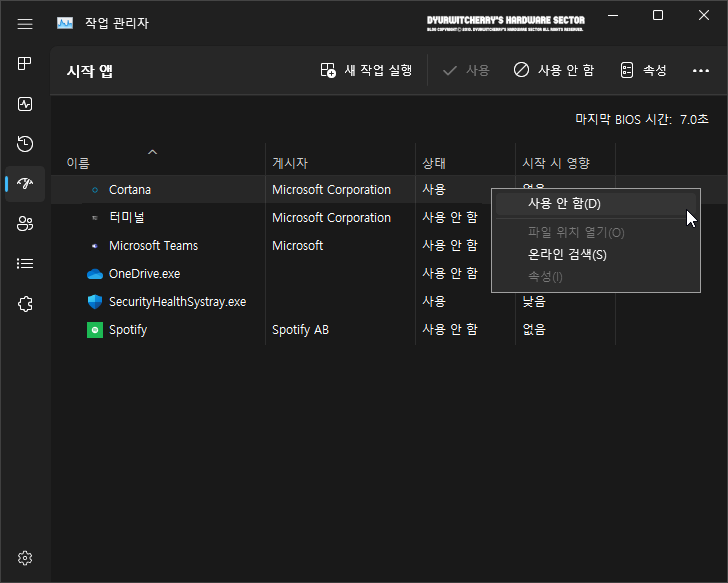Select the OneDrive.exe row
Image resolution: width=728 pixels, height=583 pixels.
click(x=389, y=273)
